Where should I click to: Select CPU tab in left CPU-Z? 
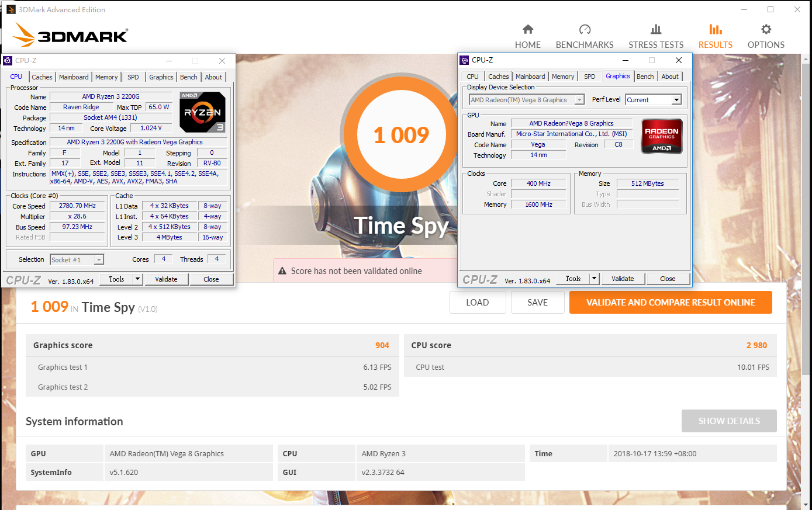pyautogui.click(x=16, y=77)
